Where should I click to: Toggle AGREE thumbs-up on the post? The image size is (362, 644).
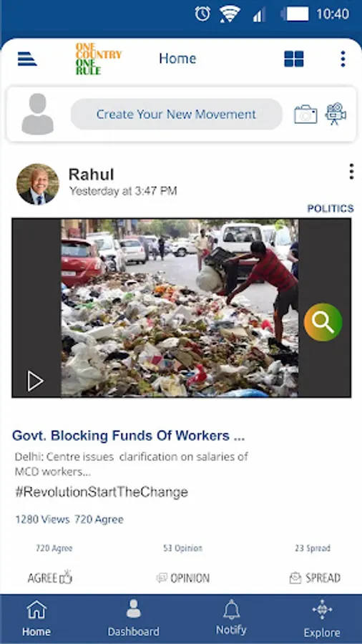pyautogui.click(x=49, y=577)
